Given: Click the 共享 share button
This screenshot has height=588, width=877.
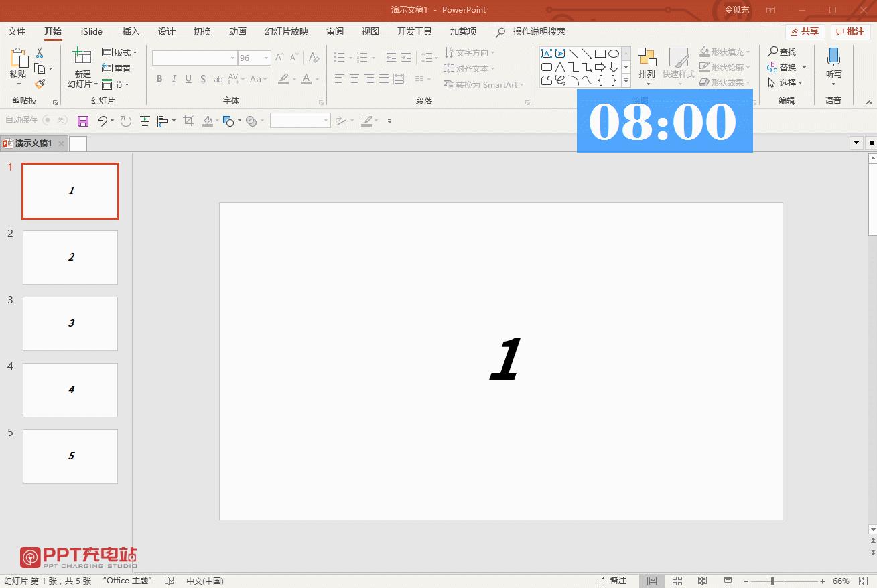Looking at the screenshot, I should click(805, 31).
